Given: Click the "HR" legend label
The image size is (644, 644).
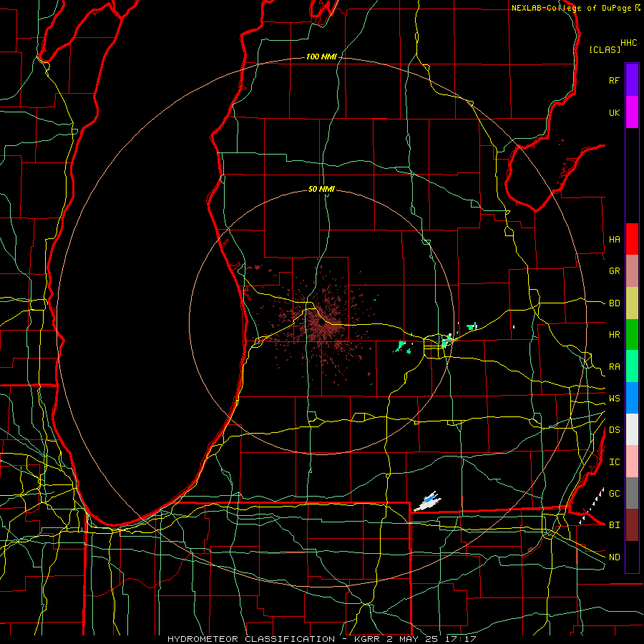Looking at the screenshot, I should point(614,335).
